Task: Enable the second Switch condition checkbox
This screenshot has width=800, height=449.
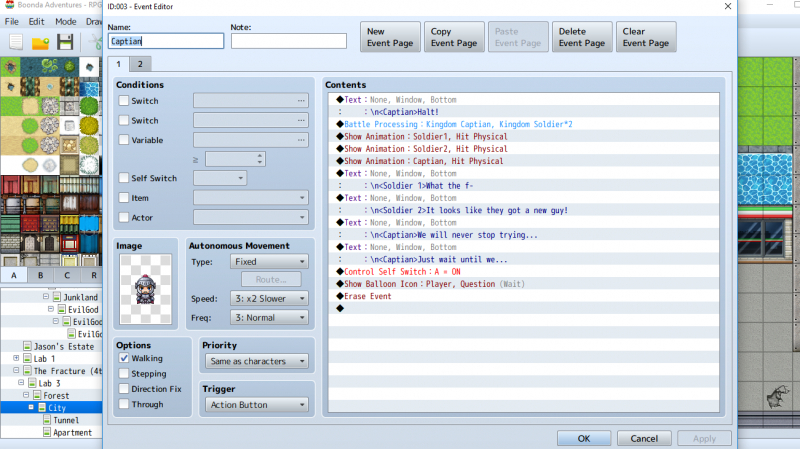Action: 123,120
